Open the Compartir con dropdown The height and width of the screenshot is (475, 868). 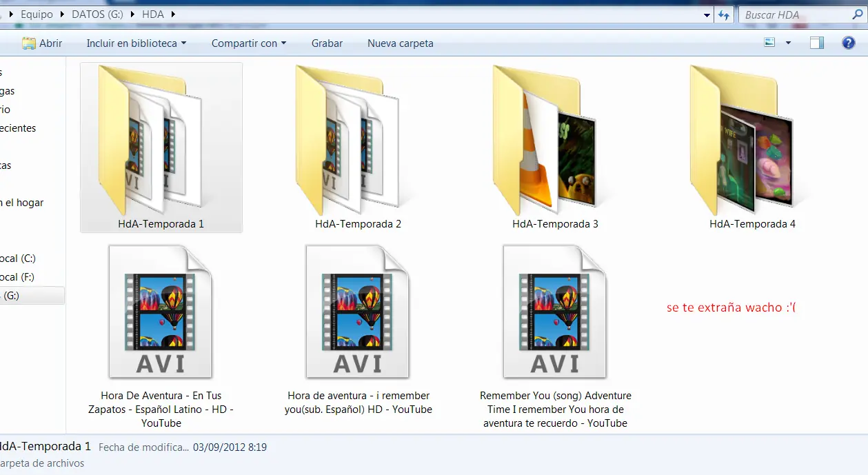tap(249, 43)
